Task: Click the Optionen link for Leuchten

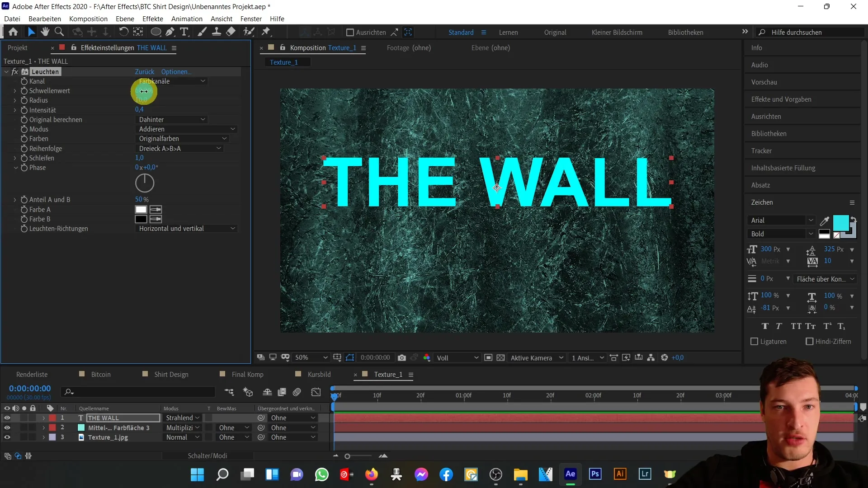Action: pos(176,72)
